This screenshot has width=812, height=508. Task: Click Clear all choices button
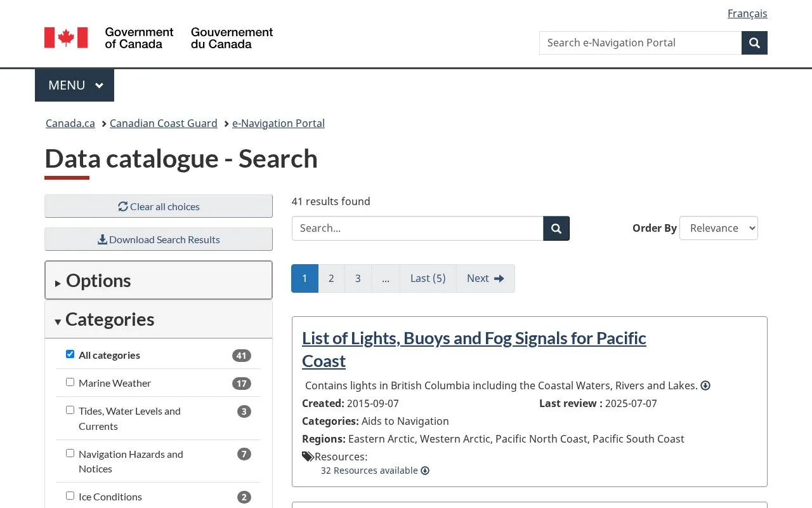[159, 206]
